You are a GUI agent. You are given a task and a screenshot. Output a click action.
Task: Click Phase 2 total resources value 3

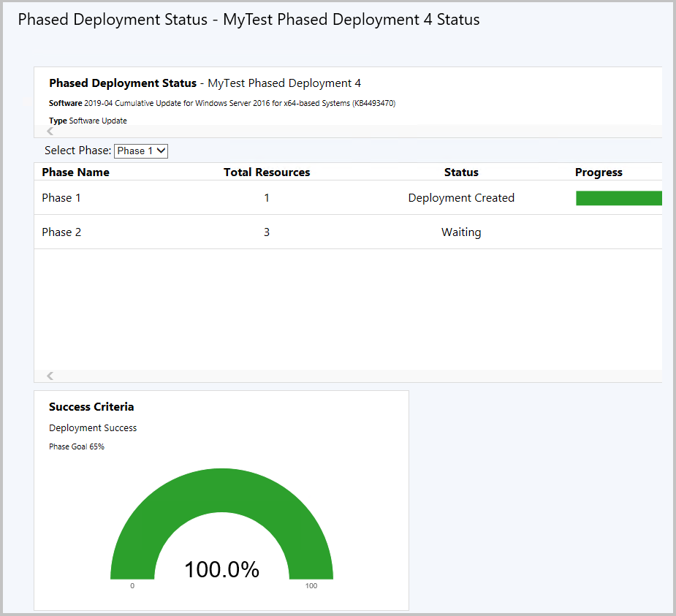(x=267, y=232)
